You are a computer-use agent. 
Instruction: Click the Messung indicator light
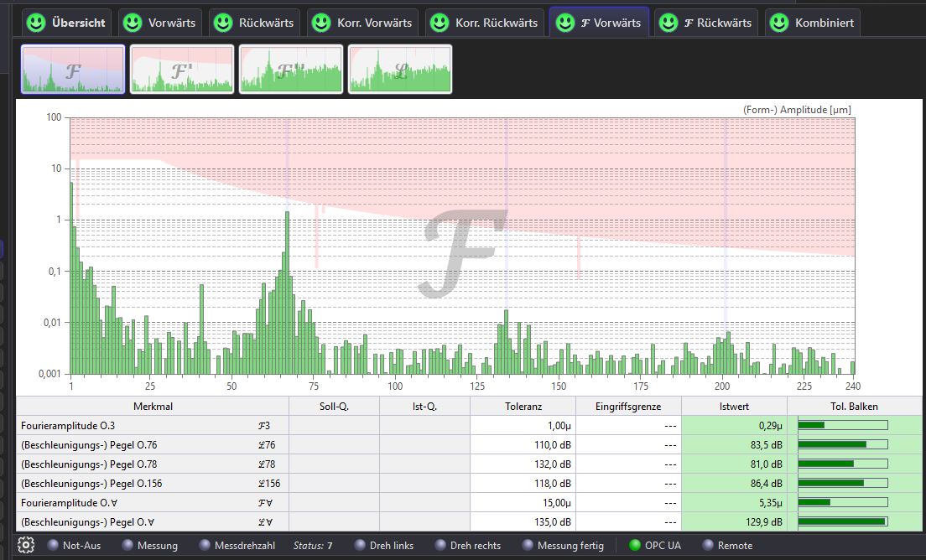(127, 545)
